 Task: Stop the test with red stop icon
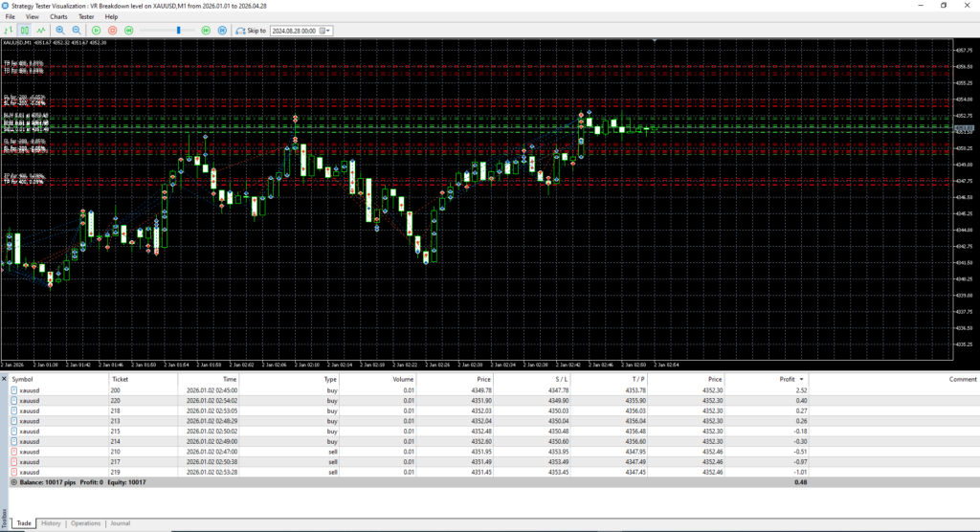113,30
